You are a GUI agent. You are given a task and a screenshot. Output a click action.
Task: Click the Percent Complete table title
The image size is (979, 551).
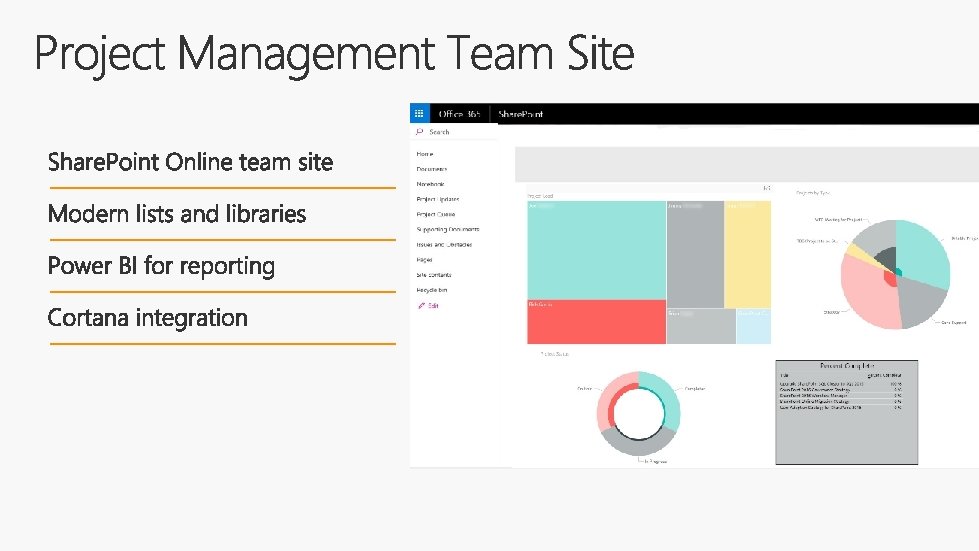coord(847,366)
